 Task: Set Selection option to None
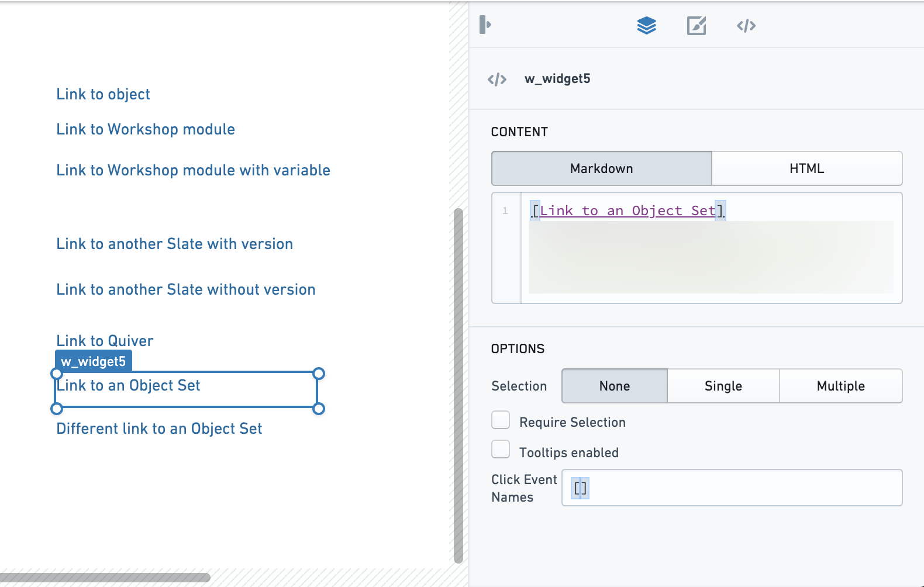tap(615, 386)
